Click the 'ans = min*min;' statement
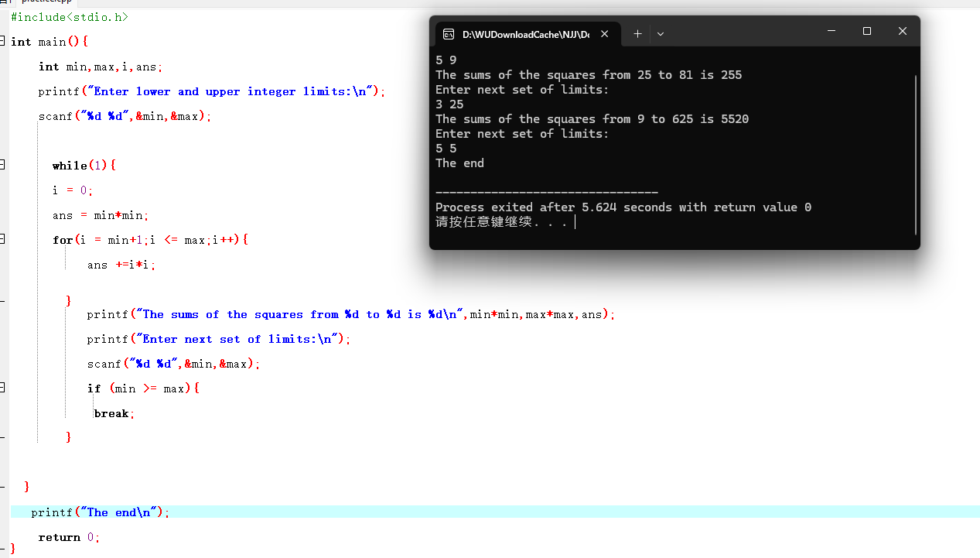This screenshot has height=558, width=980. coord(101,215)
